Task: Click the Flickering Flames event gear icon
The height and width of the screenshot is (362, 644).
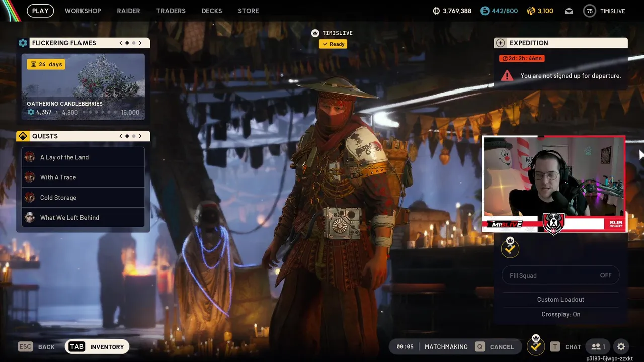Action: (23, 43)
